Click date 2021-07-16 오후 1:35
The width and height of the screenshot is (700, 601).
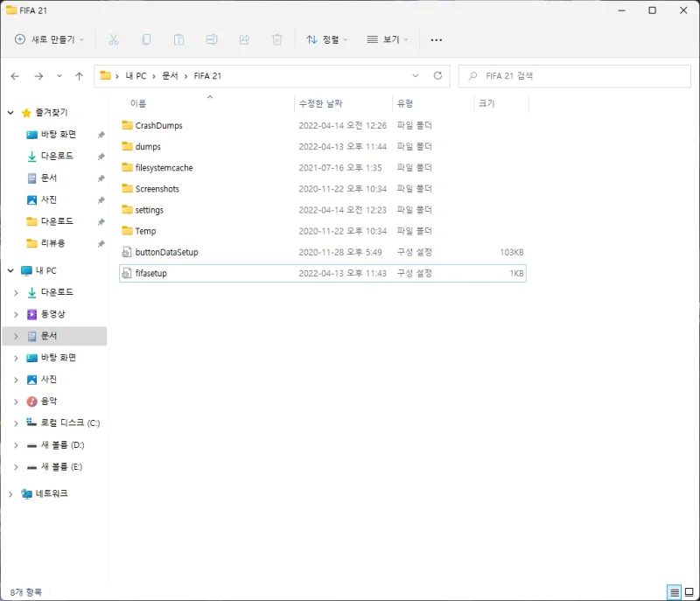[x=340, y=168]
